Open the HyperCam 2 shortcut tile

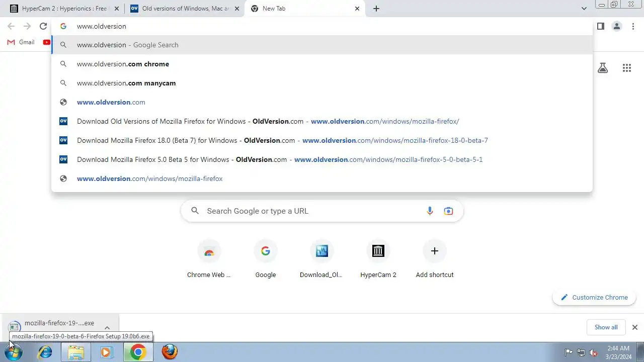(378, 258)
